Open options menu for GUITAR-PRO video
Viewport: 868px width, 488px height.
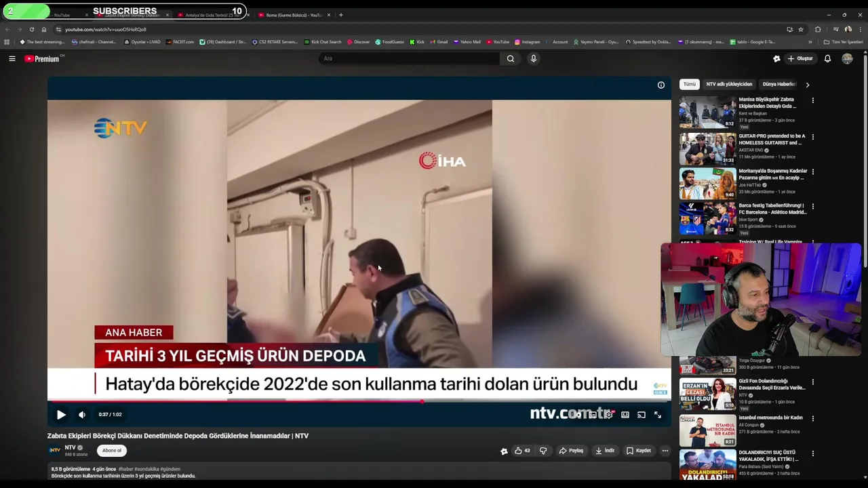[x=812, y=137]
